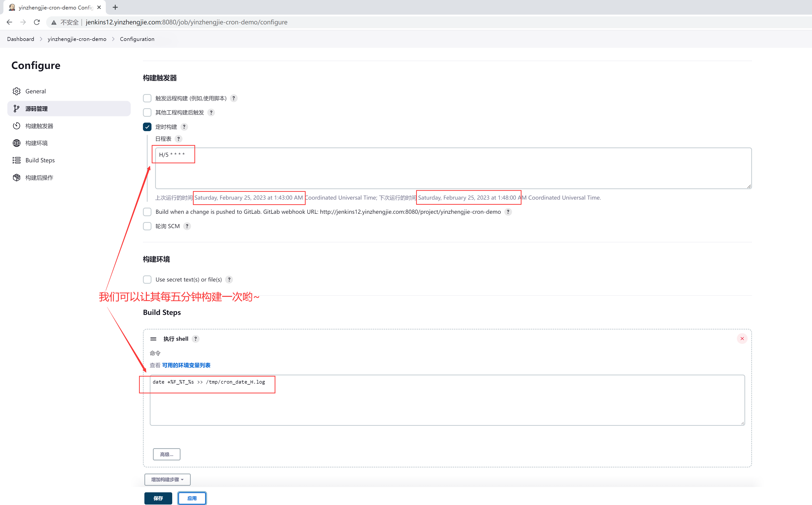Tick the 轮询 SCM checkbox
812x505 pixels.
147,226
